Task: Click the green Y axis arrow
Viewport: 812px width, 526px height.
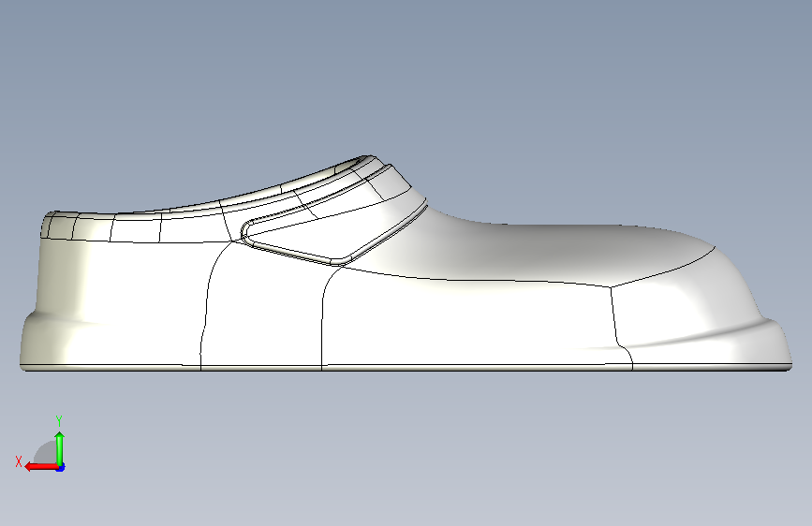Action: tap(60, 448)
